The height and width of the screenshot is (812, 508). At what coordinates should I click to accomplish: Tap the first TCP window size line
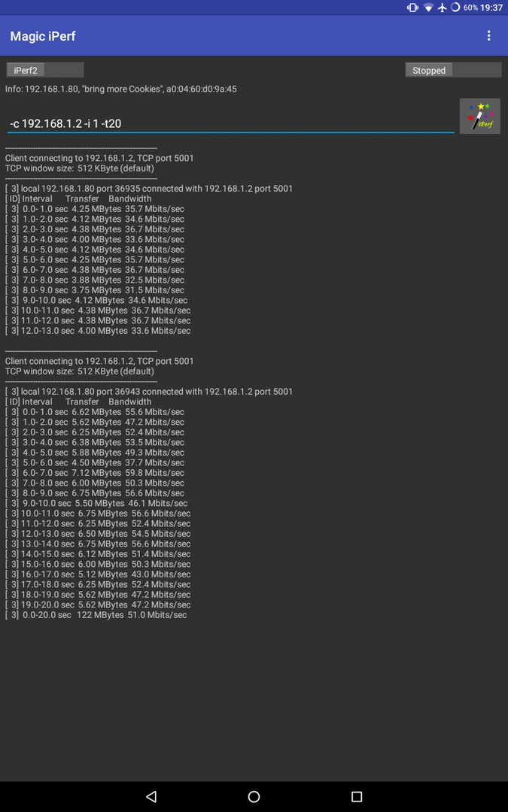(79, 168)
